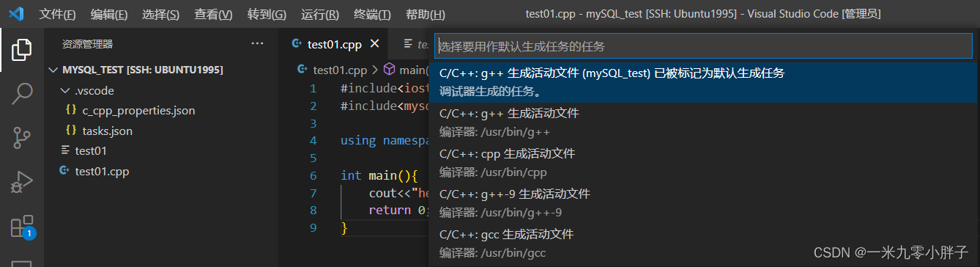
Task: Click the task picker search input field
Action: pos(703,46)
